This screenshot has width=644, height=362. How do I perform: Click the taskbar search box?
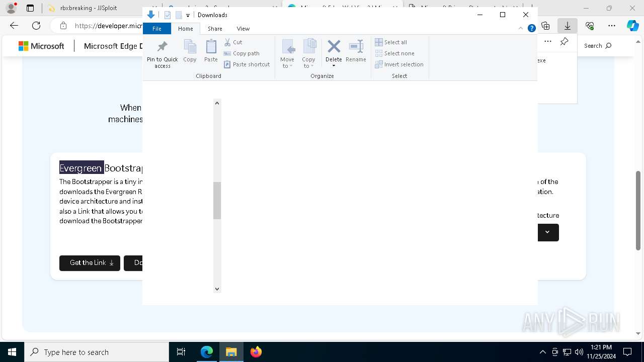point(97,352)
